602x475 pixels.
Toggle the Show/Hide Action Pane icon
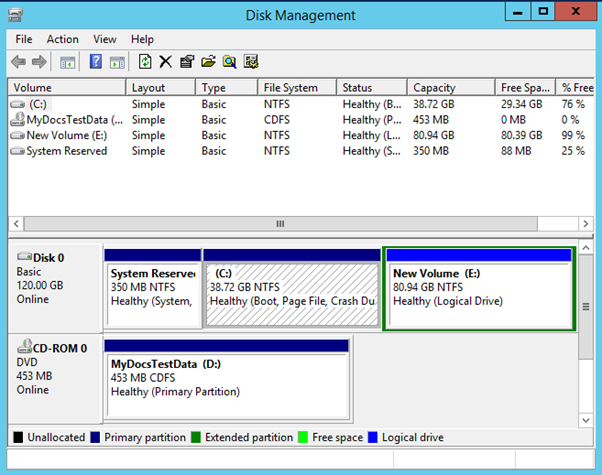(117, 62)
